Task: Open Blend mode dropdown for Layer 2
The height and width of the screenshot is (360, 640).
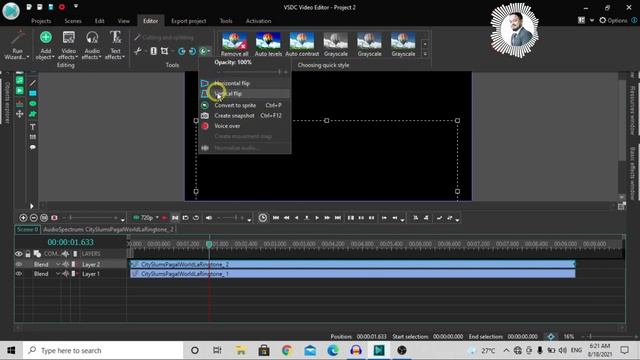Action: click(x=47, y=264)
